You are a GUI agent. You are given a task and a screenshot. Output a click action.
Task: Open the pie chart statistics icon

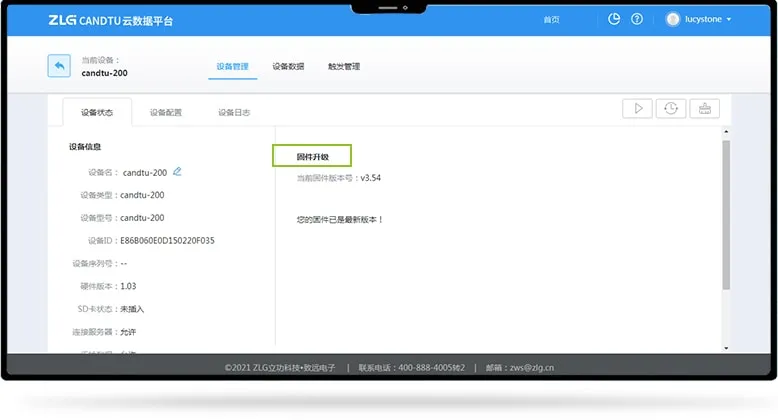[615, 19]
